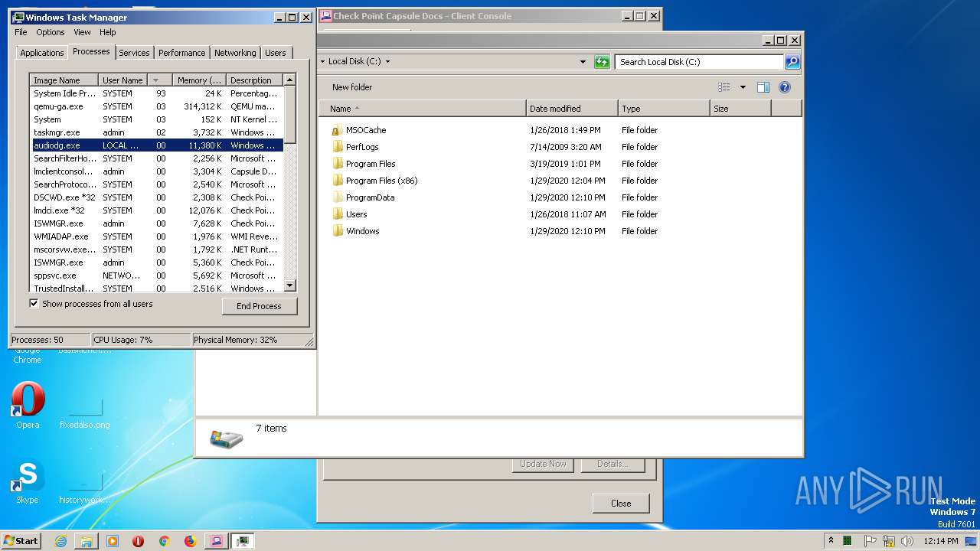Select the MSOCache folder icon
The height and width of the screenshot is (551, 980).
(336, 130)
